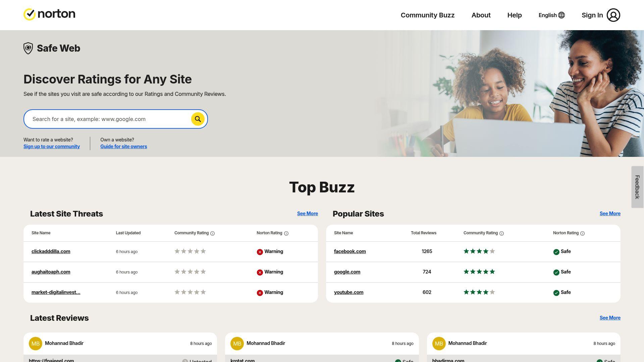Open the Sign In account icon

pyautogui.click(x=613, y=15)
